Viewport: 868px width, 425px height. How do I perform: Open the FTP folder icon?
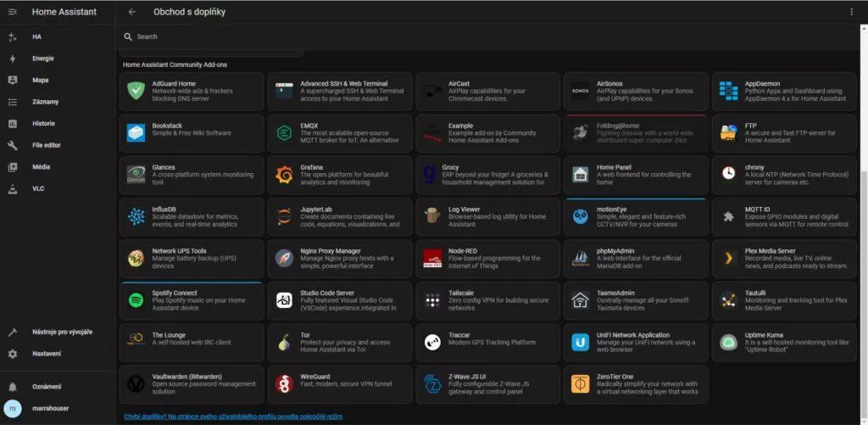click(728, 133)
